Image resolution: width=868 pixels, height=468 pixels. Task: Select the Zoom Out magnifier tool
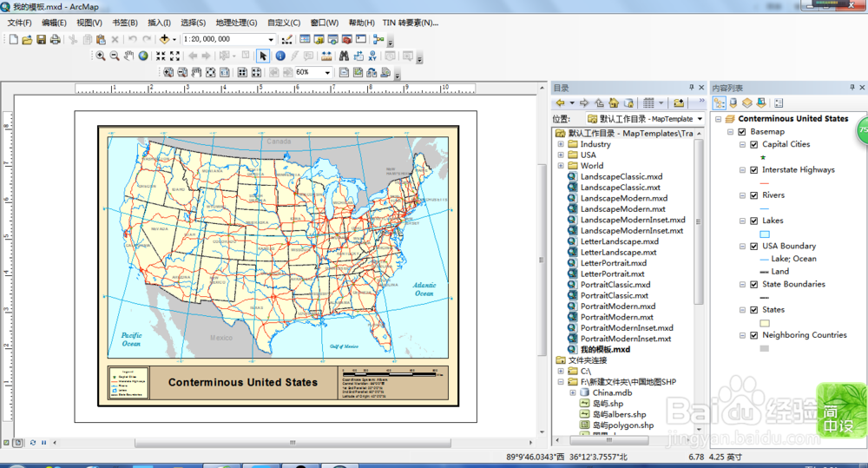(115, 56)
